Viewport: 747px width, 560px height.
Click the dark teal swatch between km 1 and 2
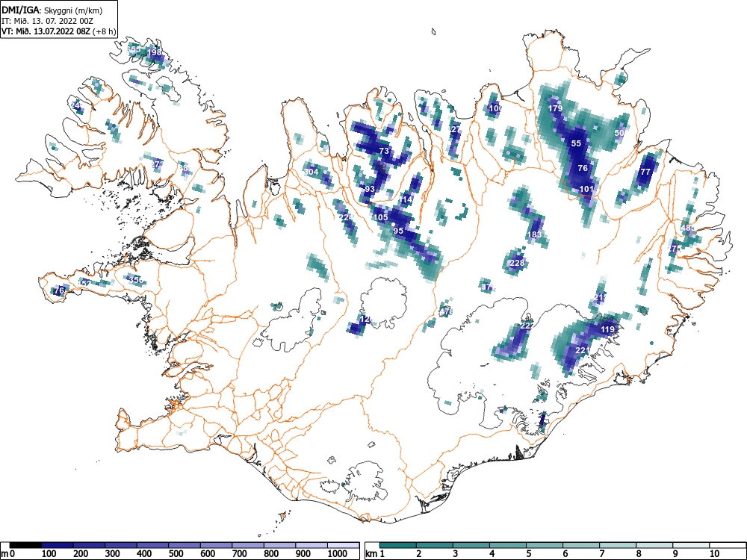[x=398, y=545]
